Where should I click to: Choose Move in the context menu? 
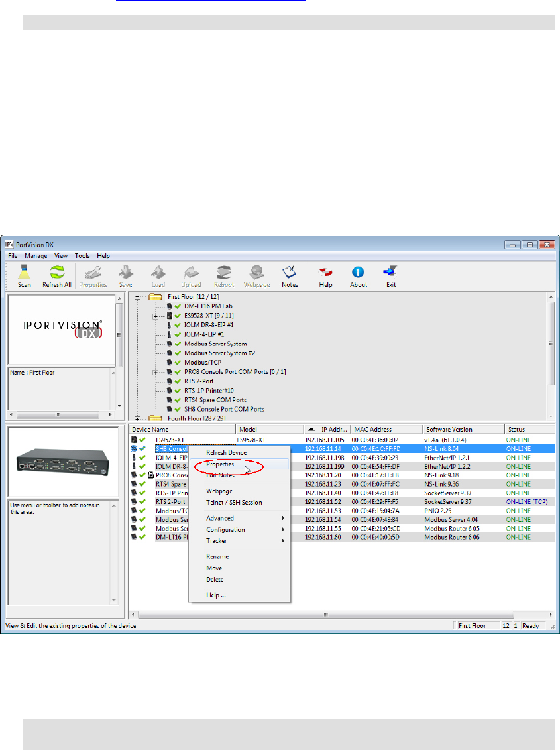[240, 568]
